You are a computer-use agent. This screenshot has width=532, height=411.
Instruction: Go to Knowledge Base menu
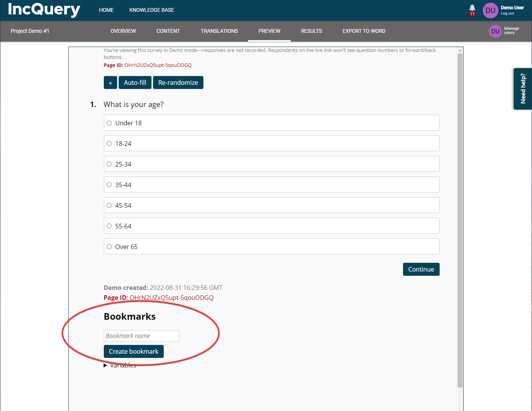152,10
